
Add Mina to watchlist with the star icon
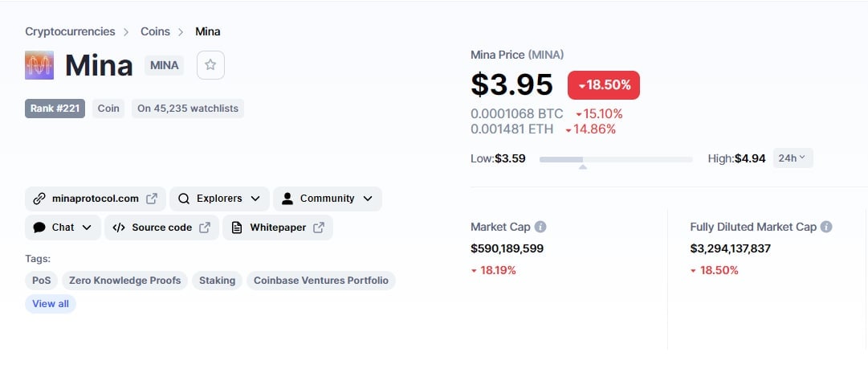210,65
